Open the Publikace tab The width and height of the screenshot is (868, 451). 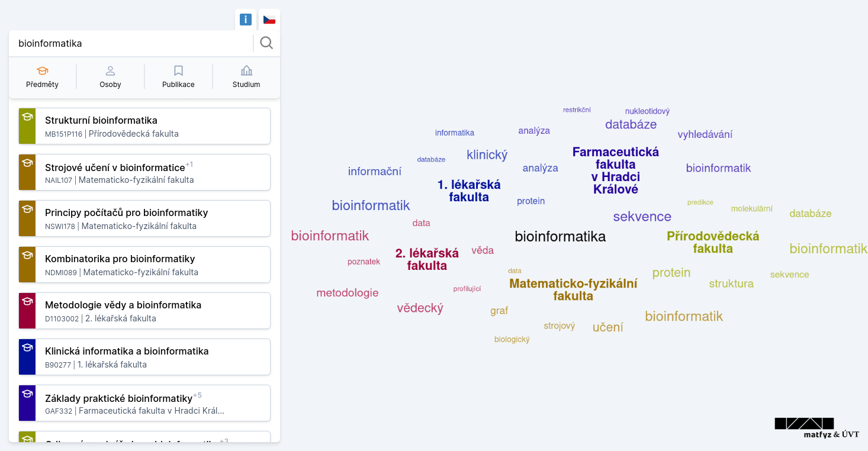tap(178, 77)
